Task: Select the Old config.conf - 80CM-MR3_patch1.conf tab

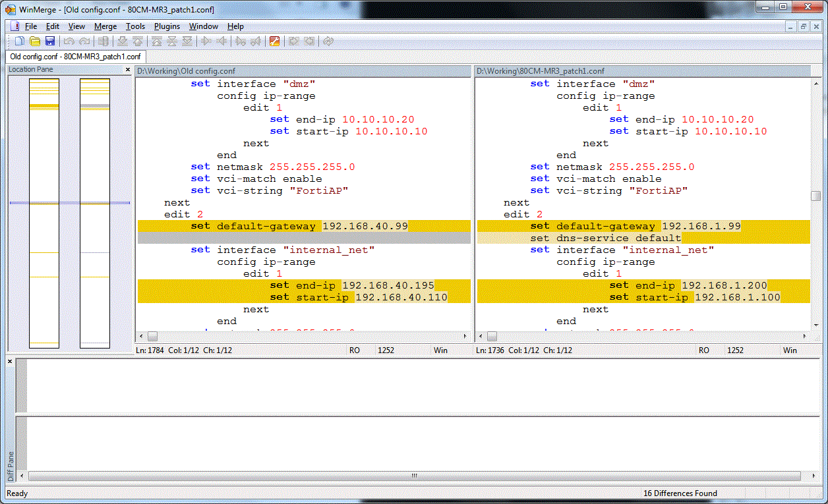Action: click(75, 57)
